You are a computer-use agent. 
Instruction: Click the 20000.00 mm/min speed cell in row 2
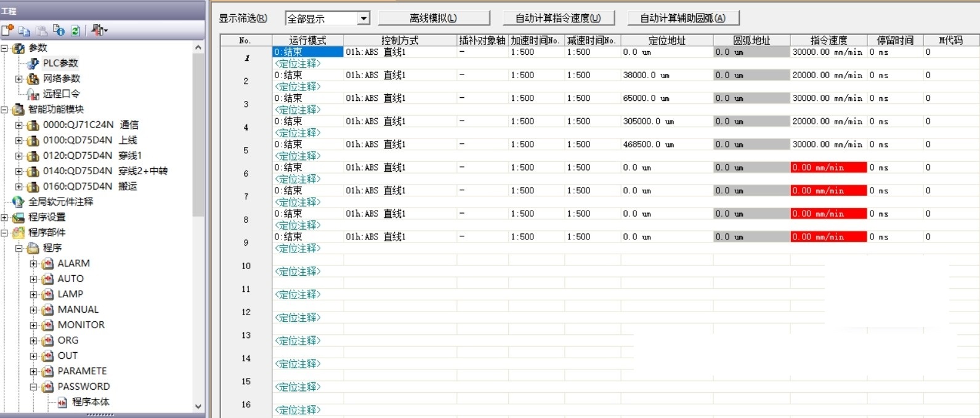tap(828, 75)
